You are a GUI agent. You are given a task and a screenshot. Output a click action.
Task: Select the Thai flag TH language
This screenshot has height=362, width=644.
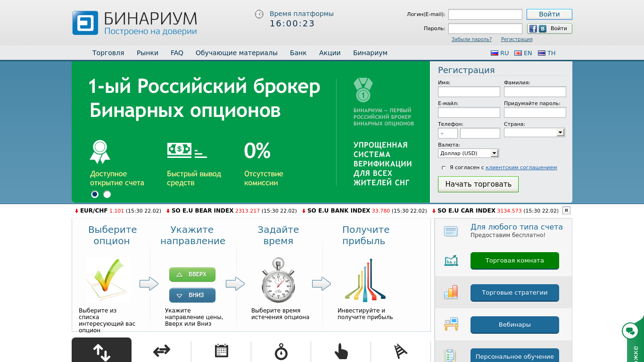coord(547,53)
